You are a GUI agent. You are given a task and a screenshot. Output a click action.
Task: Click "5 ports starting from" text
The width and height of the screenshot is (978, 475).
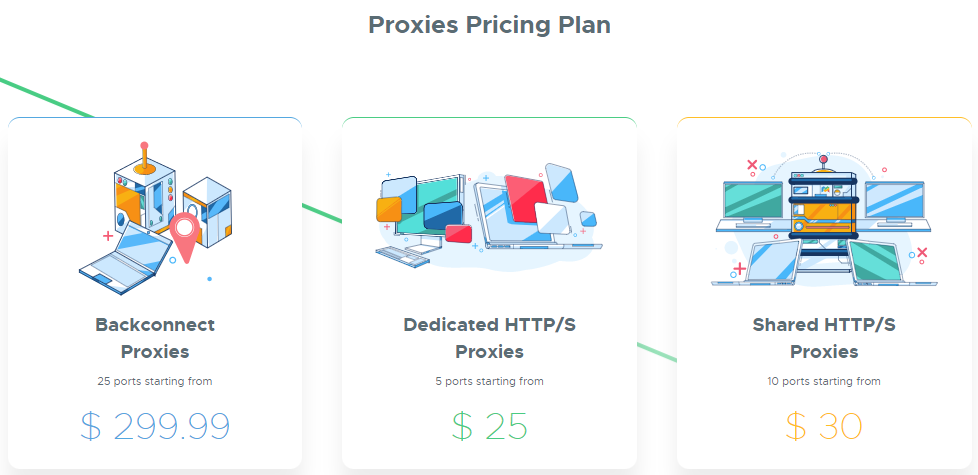(489, 381)
